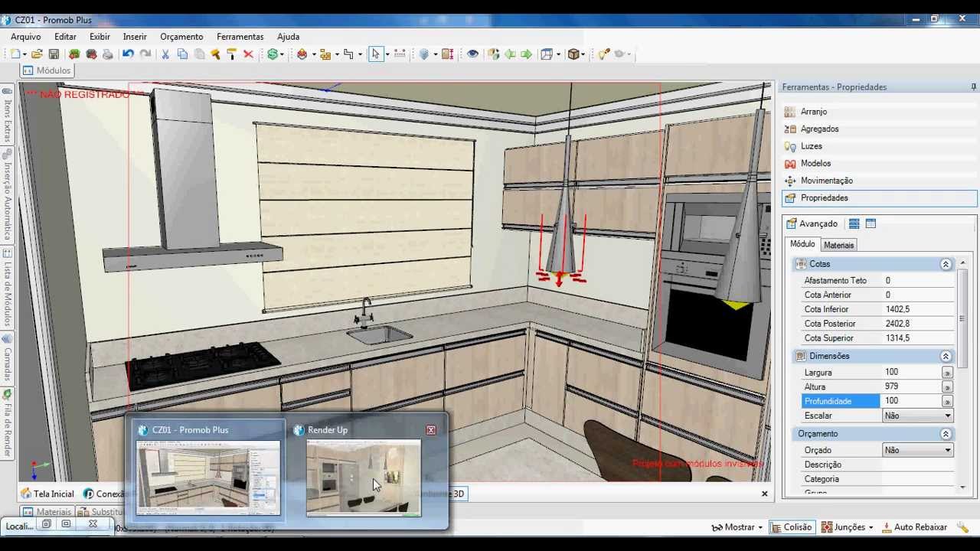The image size is (980, 551).
Task: Click the Print icon in the toolbar
Action: (107, 54)
